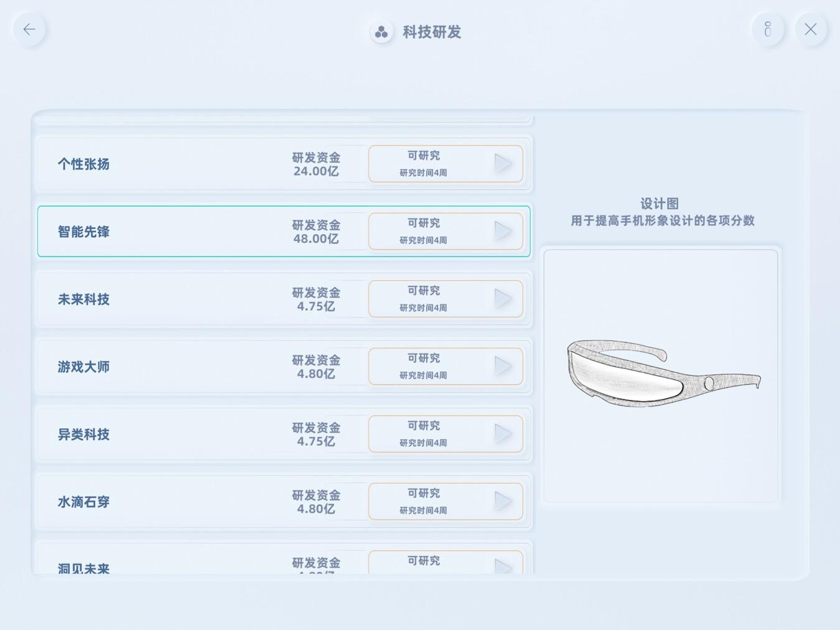
Task: Select the 洞见未来 row at bottom
Action: coord(284,559)
